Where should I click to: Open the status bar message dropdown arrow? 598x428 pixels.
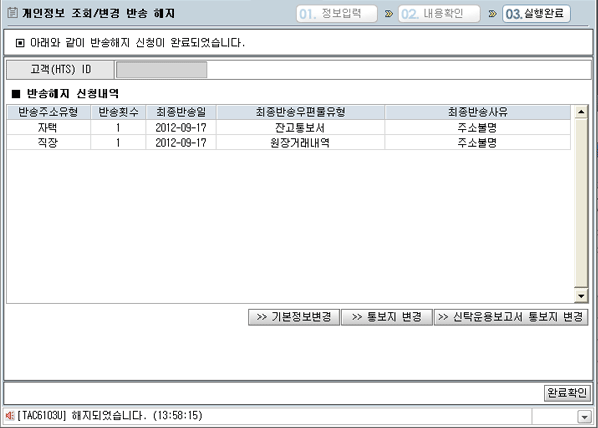584,417
